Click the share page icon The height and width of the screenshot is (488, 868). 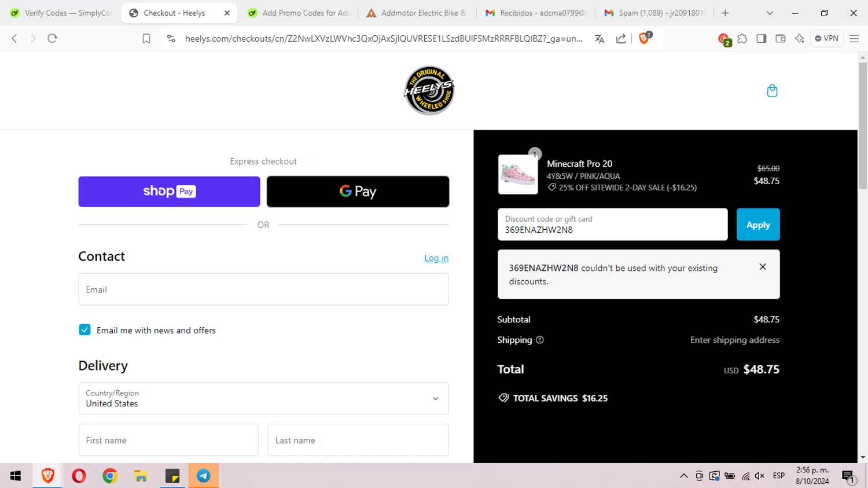pos(621,39)
